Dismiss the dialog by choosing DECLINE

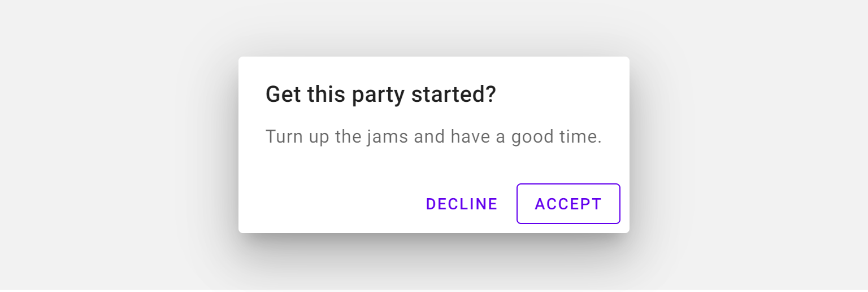462,204
